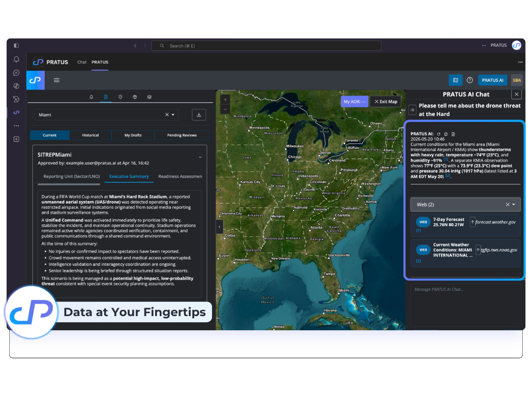Open Chat bubble icon in left rail

click(16, 73)
